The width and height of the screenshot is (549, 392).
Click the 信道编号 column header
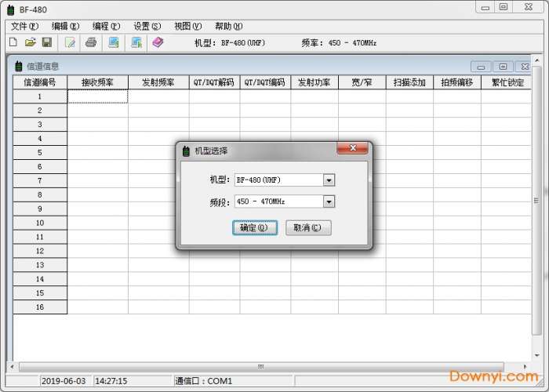pos(40,82)
